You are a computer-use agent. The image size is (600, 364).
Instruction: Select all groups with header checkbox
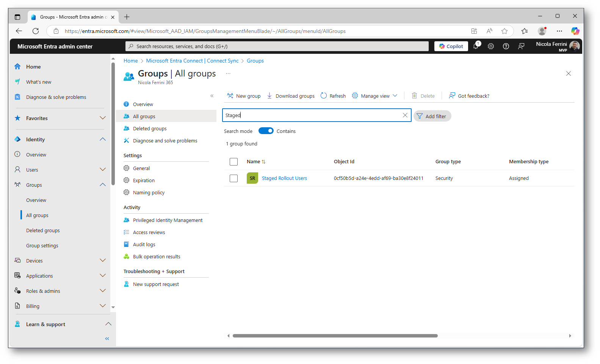point(234,162)
